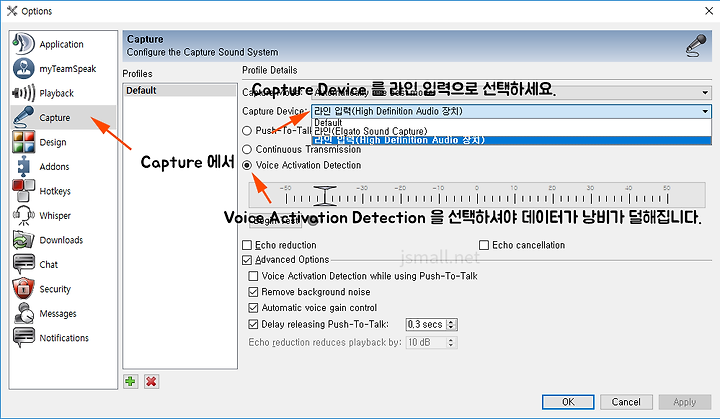This screenshot has width=720, height=419.
Task: Open the Application settings page
Action: click(x=62, y=45)
